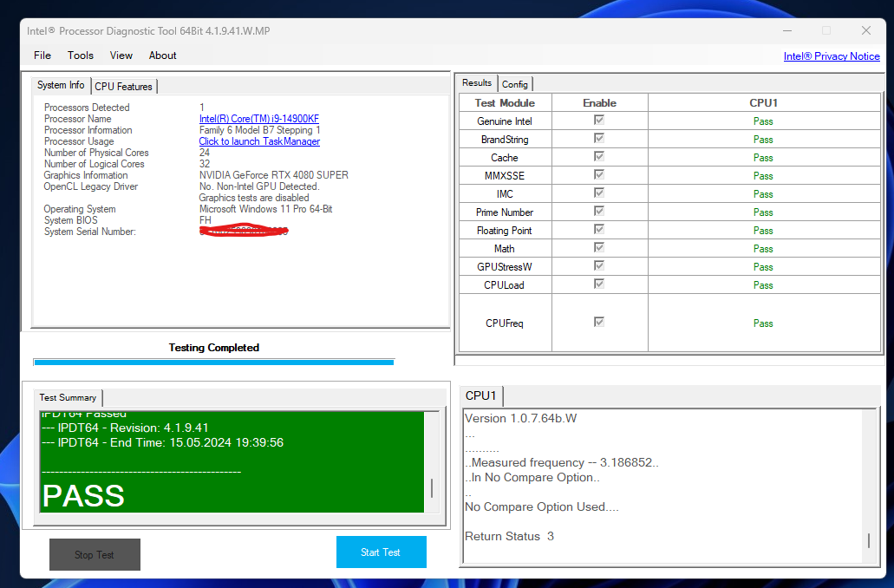Click the IPDT64 Revision 4.1.9.41 line

(125, 428)
